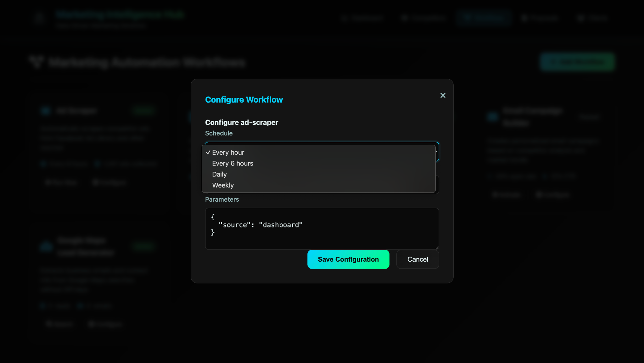The height and width of the screenshot is (363, 644).
Task: Click blurred Configure on Ad Scraper card
Action: coord(109,182)
